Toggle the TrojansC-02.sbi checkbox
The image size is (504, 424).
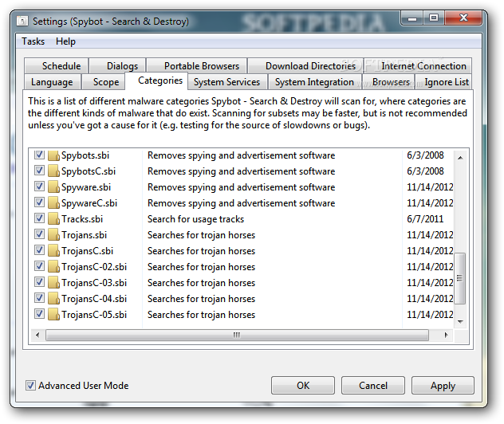pyautogui.click(x=39, y=266)
